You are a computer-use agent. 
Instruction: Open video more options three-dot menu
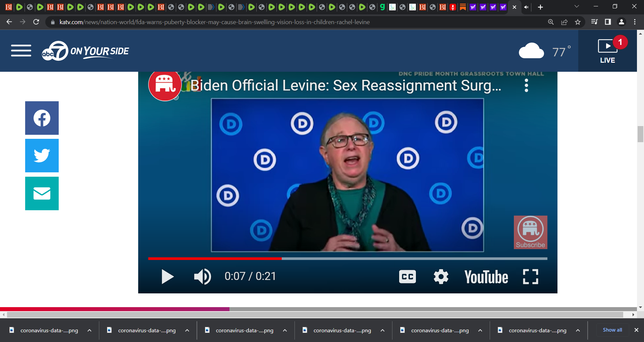coord(526,85)
